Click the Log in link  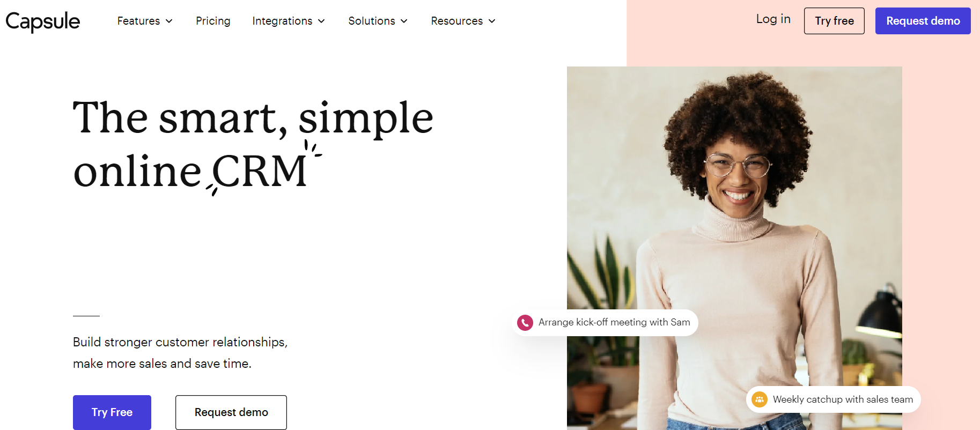pos(773,19)
